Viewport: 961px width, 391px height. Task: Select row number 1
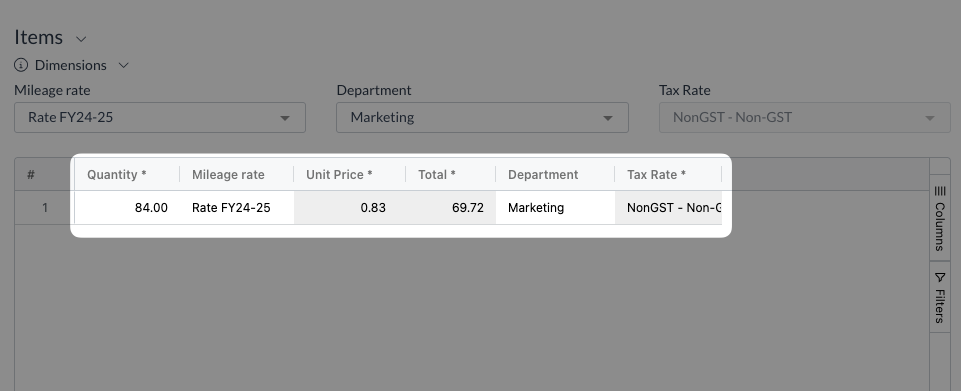point(44,208)
